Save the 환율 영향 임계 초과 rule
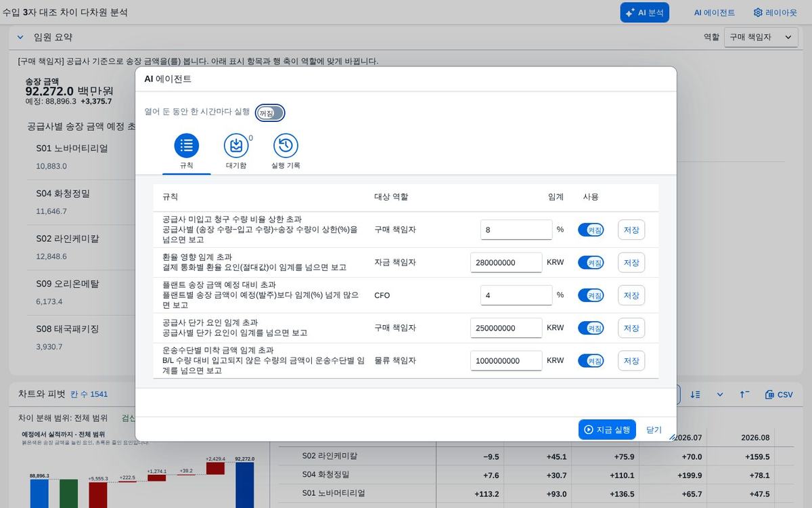This screenshot has width=812, height=508. point(631,262)
